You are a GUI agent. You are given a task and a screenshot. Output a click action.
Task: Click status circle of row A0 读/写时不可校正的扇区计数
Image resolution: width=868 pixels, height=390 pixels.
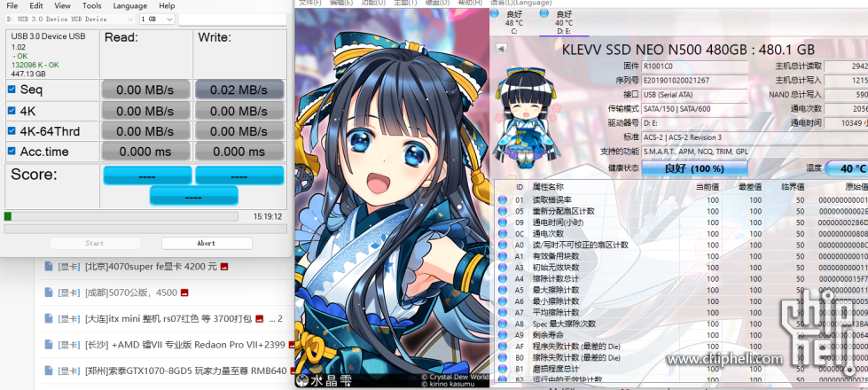point(503,245)
